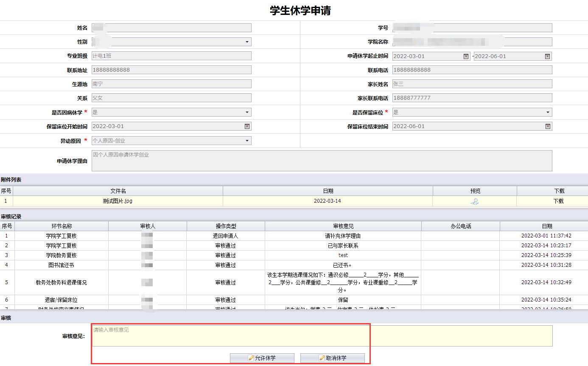The image size is (588, 366).
Task: Open calendar icon for leave start date
Action: coord(466,56)
